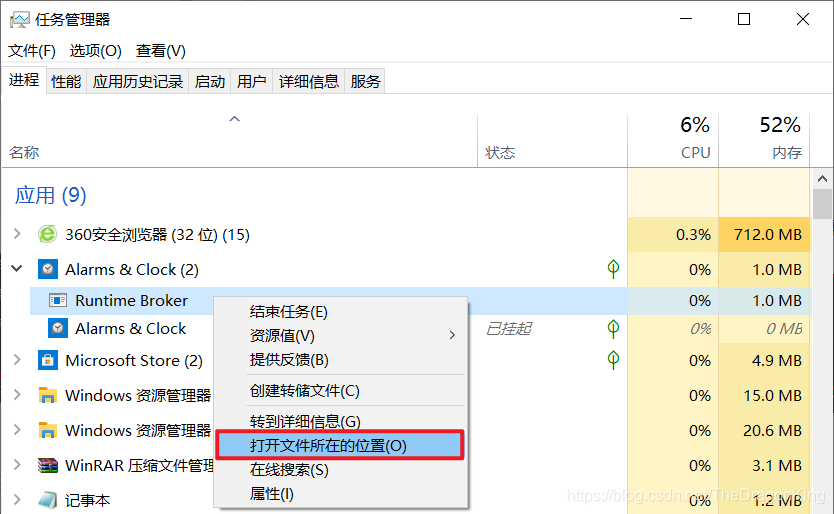Click the sort arrow above 名称 column
The image size is (834, 514).
tap(235, 119)
